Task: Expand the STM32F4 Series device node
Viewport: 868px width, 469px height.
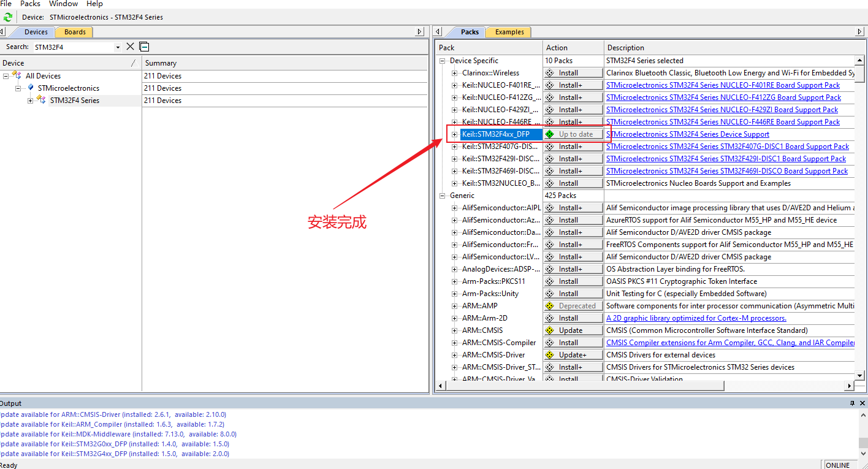Action: (31, 101)
